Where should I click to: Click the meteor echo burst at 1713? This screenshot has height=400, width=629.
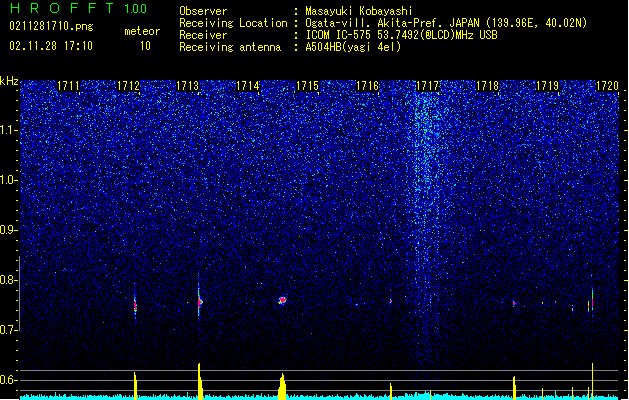(199, 301)
